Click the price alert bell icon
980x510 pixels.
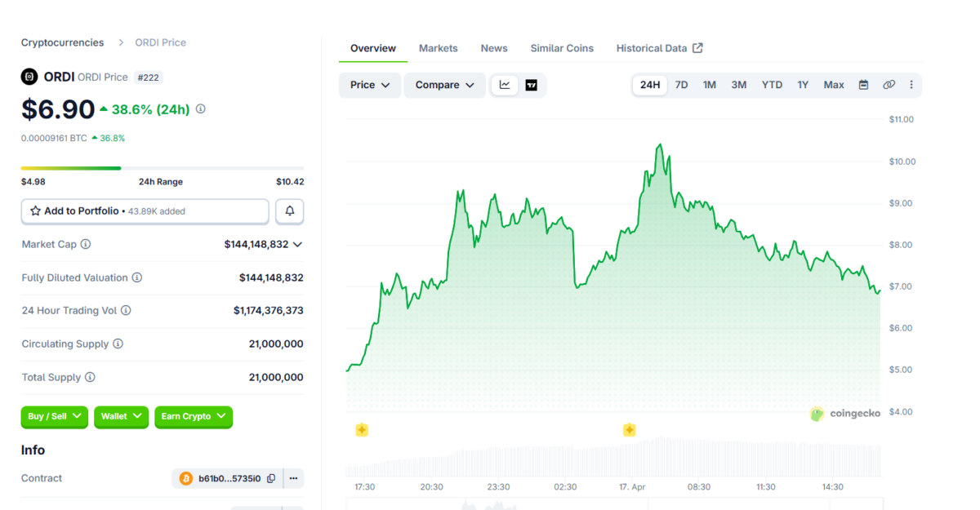pyautogui.click(x=289, y=211)
